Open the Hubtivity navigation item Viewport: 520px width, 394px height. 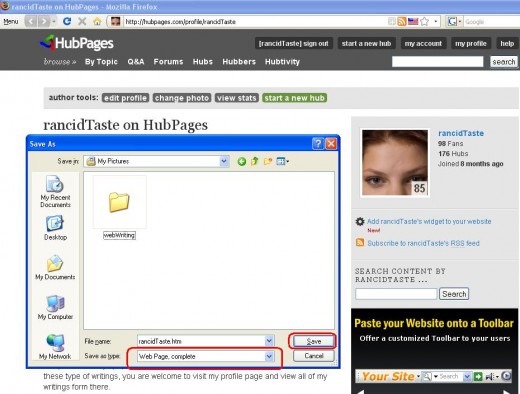282,62
